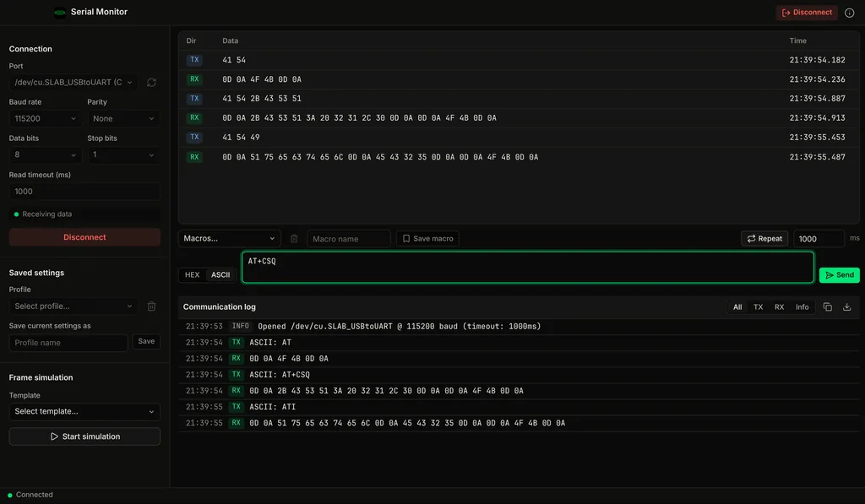Click the INFO badge in the communication log
Viewport: 865px width, 504px height.
241,327
